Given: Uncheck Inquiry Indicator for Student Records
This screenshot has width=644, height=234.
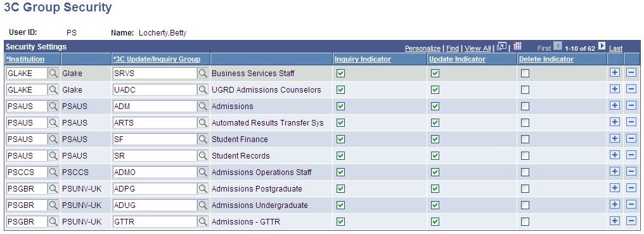Looking at the screenshot, I should (x=340, y=156).
